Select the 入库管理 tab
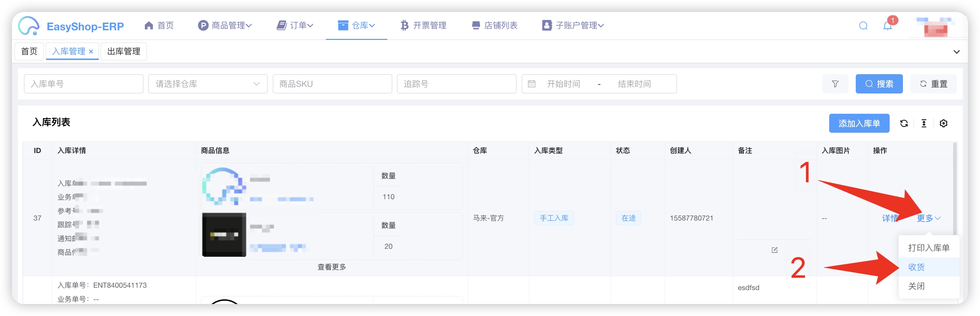The height and width of the screenshot is (316, 980). pos(68,52)
